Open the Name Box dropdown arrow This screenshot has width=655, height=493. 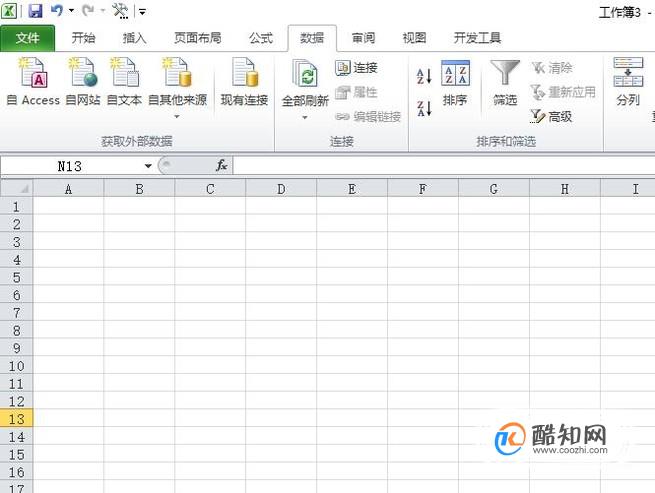pos(148,166)
